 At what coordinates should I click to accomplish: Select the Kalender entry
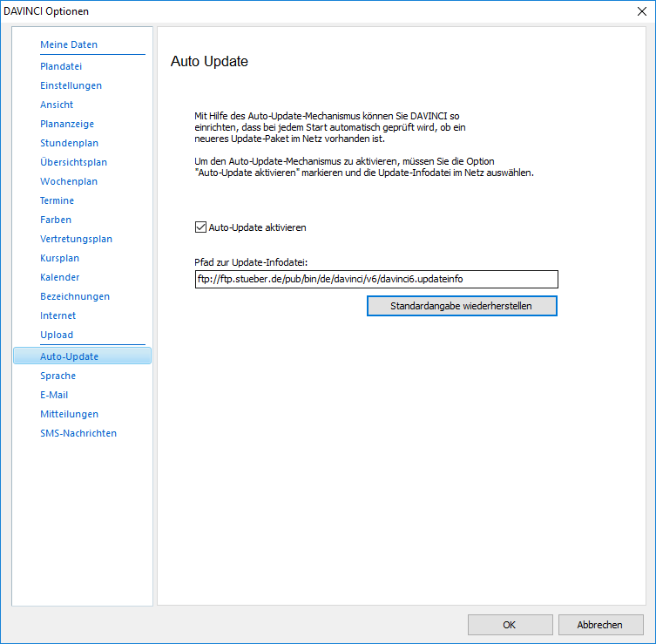(x=60, y=277)
